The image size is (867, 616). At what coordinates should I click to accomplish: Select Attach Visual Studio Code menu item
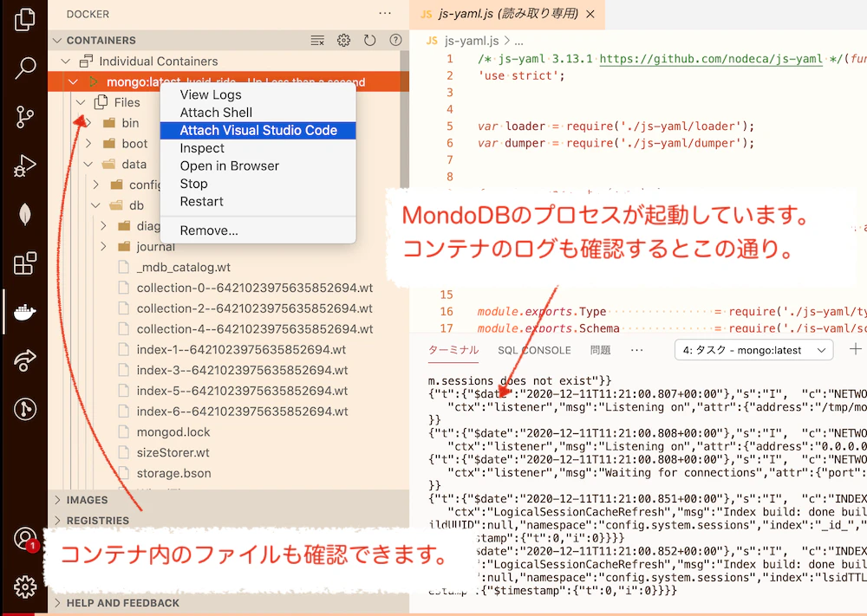point(257,130)
